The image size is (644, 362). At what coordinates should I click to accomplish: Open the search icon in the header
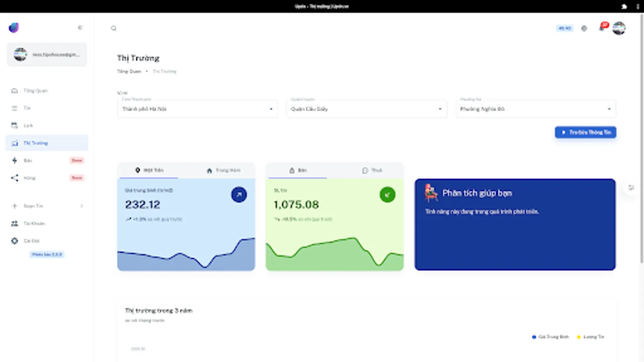[114, 28]
